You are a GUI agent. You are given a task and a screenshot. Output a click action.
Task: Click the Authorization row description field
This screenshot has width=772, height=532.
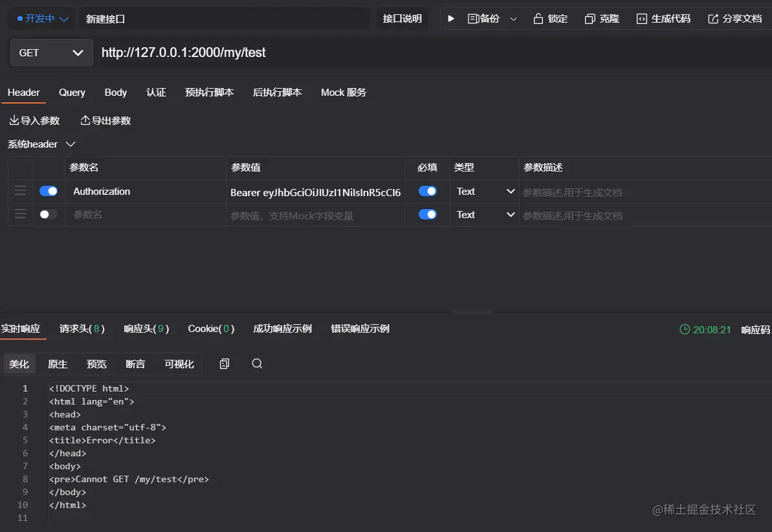click(x=645, y=192)
